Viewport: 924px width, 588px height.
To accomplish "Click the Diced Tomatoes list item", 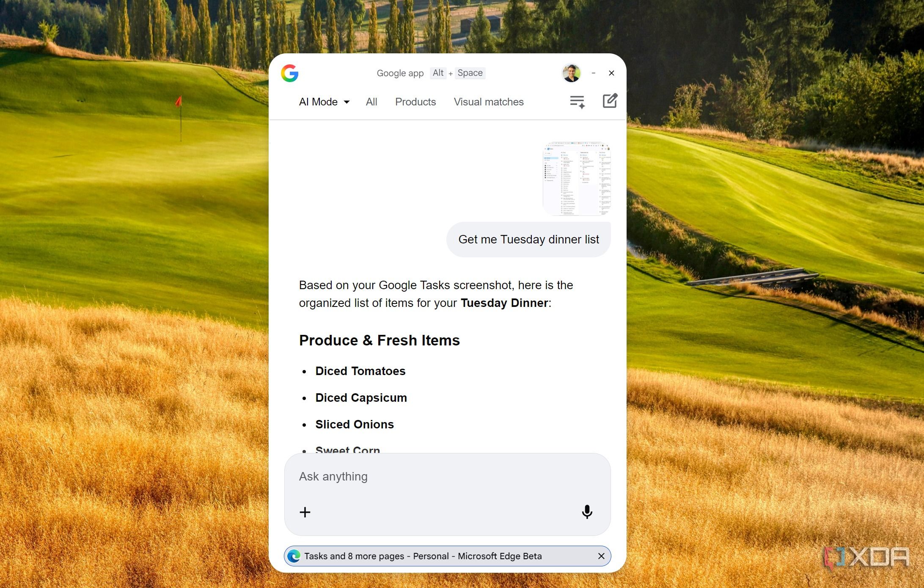I will tap(360, 371).
